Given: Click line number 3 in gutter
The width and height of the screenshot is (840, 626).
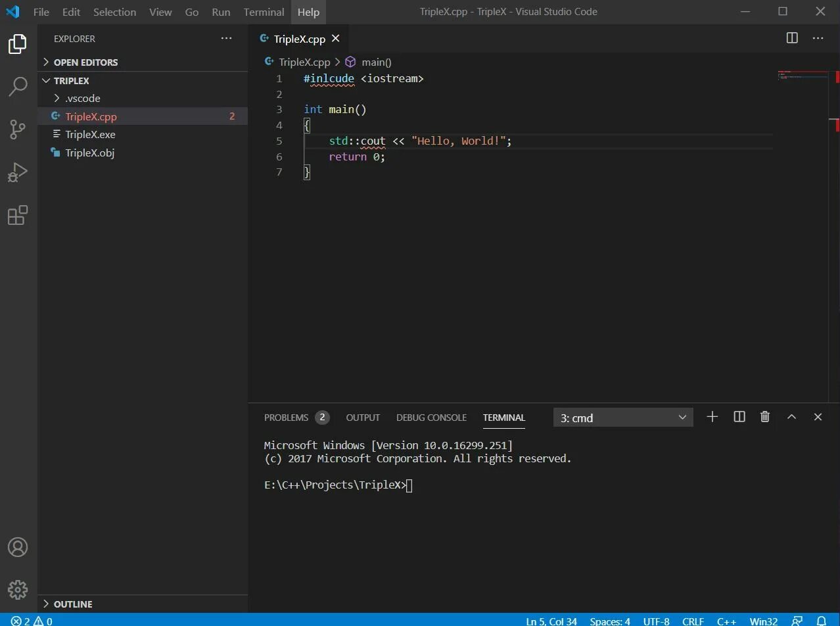Looking at the screenshot, I should [x=279, y=109].
